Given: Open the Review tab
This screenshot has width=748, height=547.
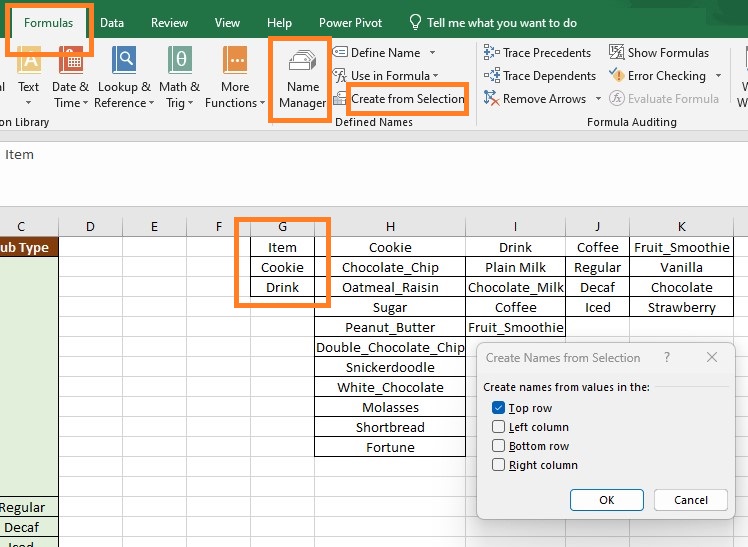Looking at the screenshot, I should [169, 23].
